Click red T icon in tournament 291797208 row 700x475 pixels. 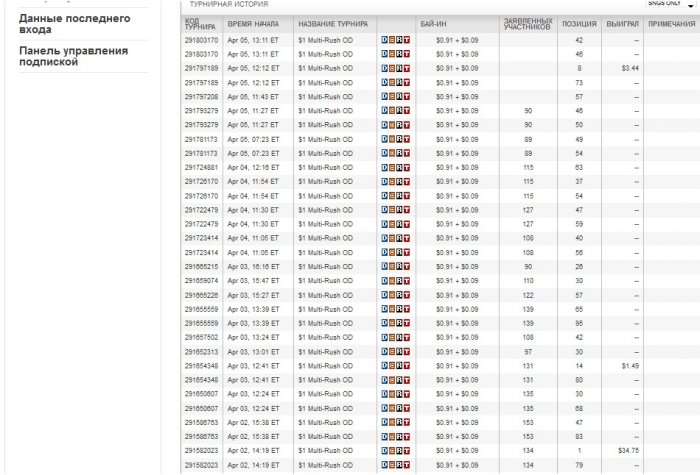pyautogui.click(x=407, y=97)
